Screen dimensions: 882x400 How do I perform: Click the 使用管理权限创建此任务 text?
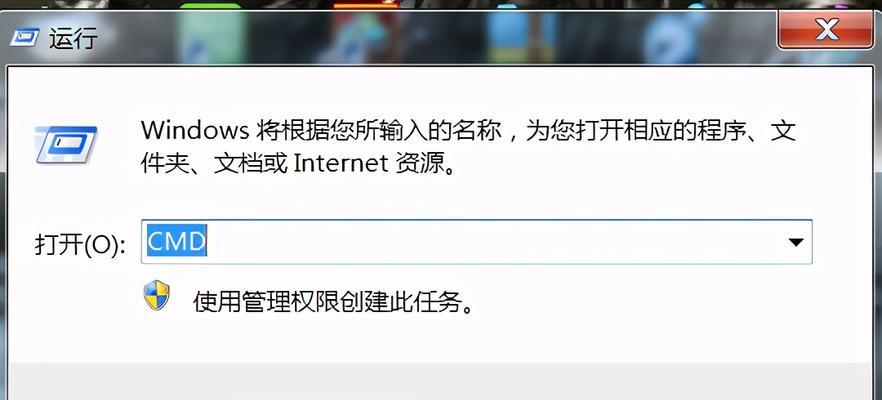coord(332,302)
